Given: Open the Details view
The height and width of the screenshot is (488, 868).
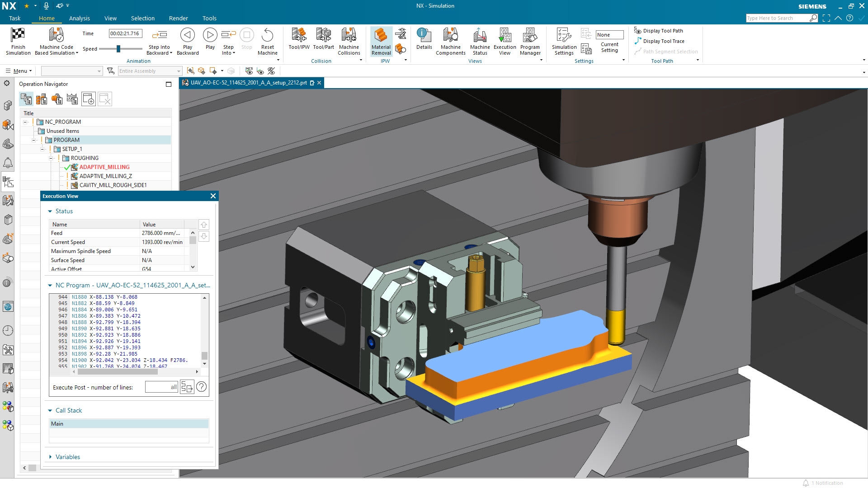Looking at the screenshot, I should pos(424,39).
